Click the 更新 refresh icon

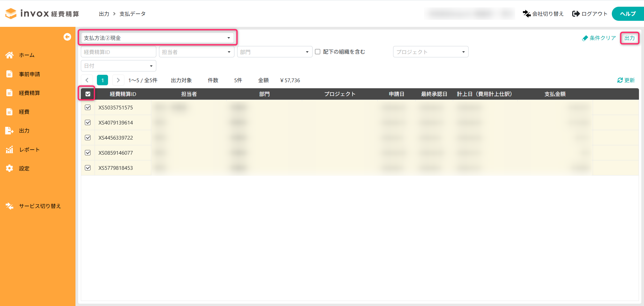coord(620,80)
